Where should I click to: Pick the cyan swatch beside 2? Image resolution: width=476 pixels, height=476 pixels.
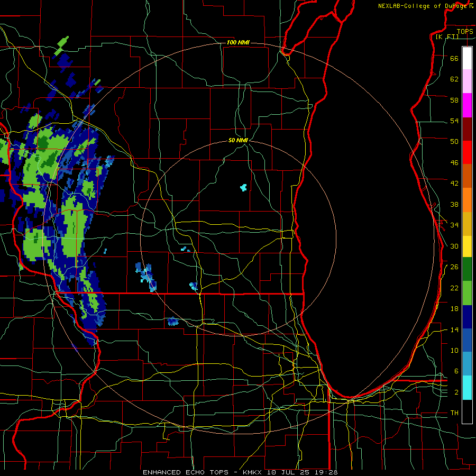[x=467, y=388]
